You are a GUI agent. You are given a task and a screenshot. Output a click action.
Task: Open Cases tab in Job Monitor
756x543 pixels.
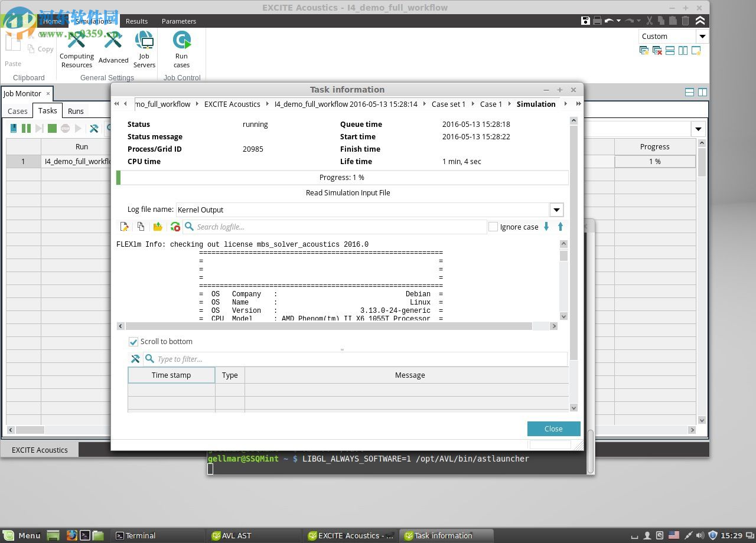click(x=17, y=111)
